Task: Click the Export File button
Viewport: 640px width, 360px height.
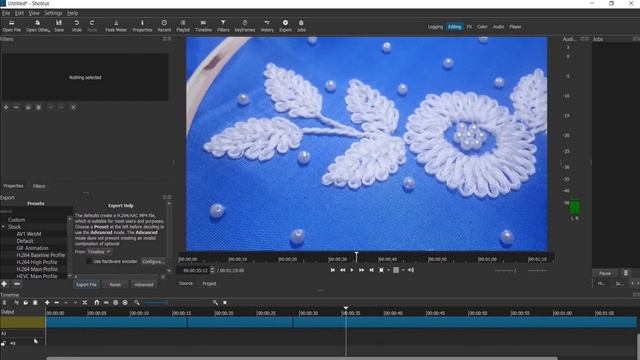Action: click(86, 284)
